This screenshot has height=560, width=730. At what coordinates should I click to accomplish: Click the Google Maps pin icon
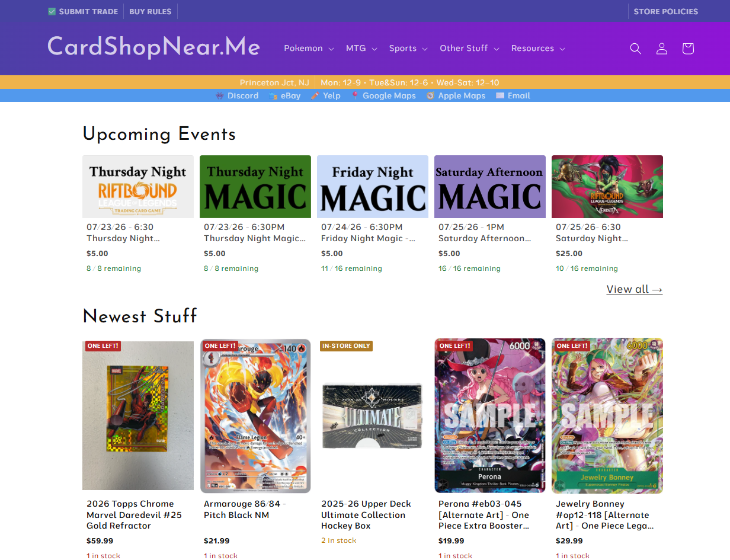(x=355, y=95)
